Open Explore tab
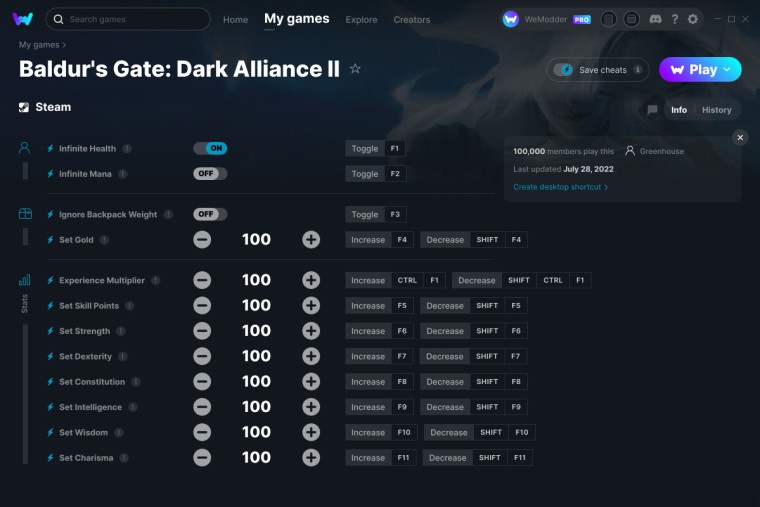760x507 pixels. [x=361, y=20]
